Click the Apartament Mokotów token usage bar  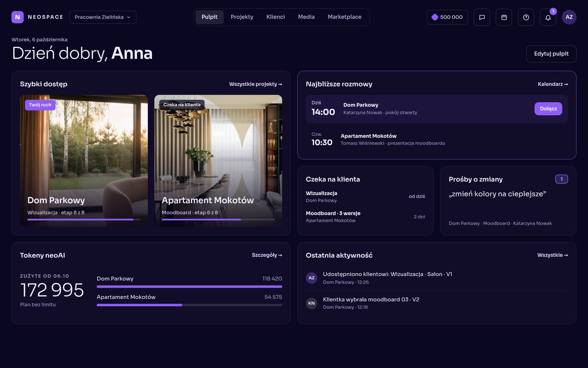tap(189, 305)
